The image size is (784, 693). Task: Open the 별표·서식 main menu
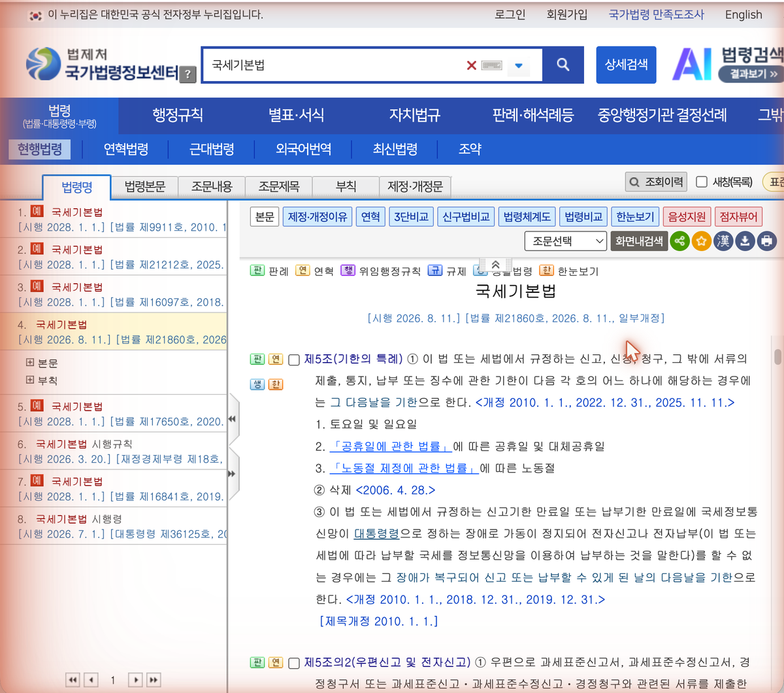point(296,116)
